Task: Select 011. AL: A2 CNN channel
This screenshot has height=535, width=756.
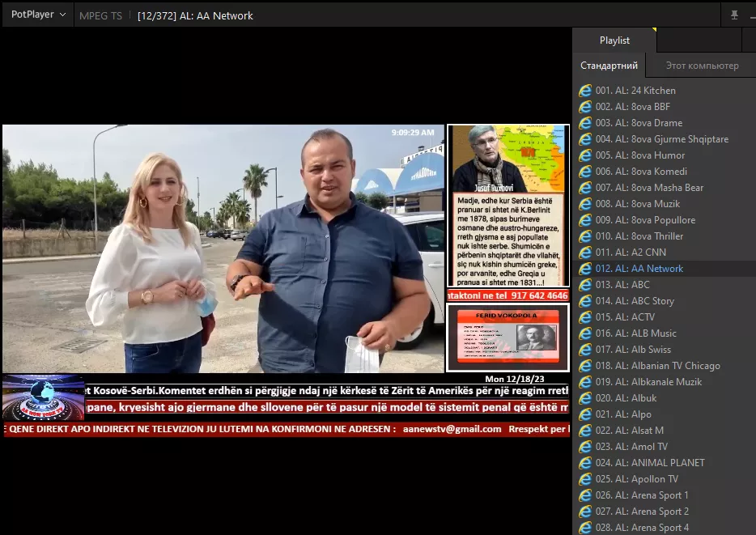Action: [665, 253]
